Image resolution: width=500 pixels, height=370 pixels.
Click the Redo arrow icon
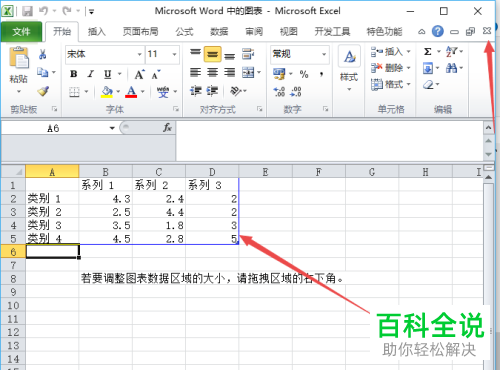click(x=67, y=11)
